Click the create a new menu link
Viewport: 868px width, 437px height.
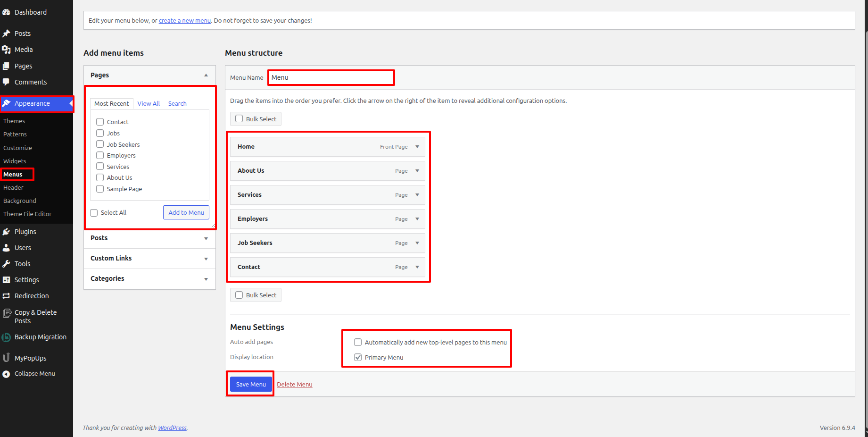[x=184, y=20]
